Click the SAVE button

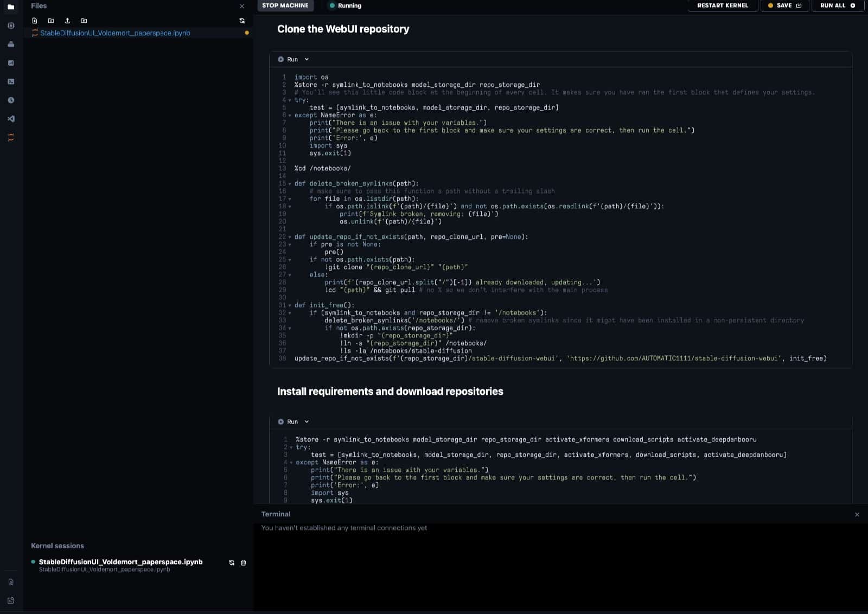tap(784, 5)
